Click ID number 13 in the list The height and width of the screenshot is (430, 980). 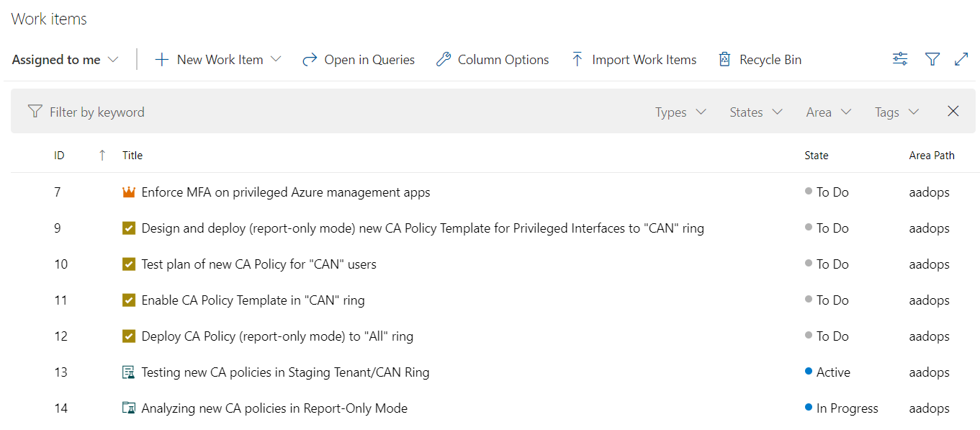click(x=60, y=372)
